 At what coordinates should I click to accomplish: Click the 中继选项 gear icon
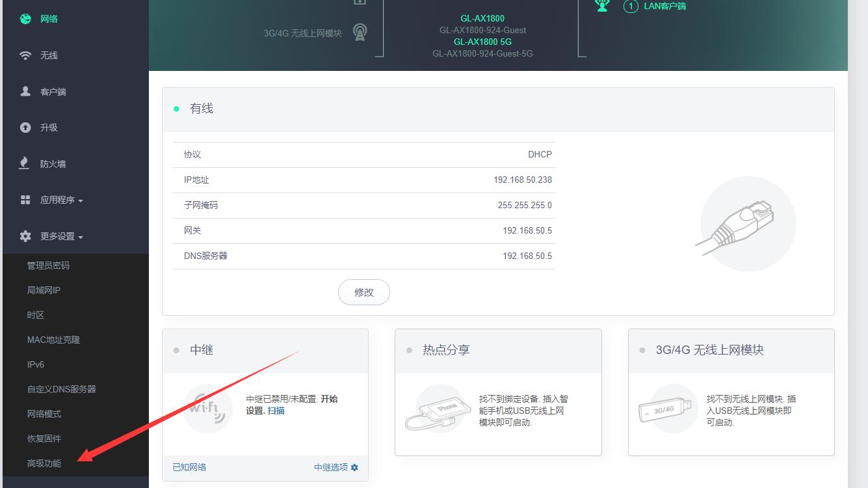click(x=354, y=467)
